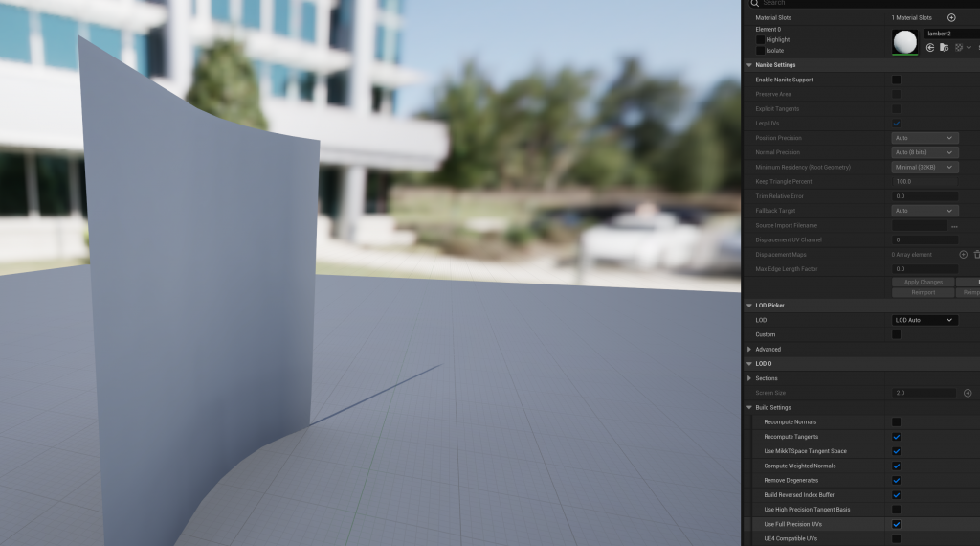Uncheck Use MikkTSpace Tangent Space
Image resolution: width=980 pixels, height=546 pixels.
tap(896, 451)
